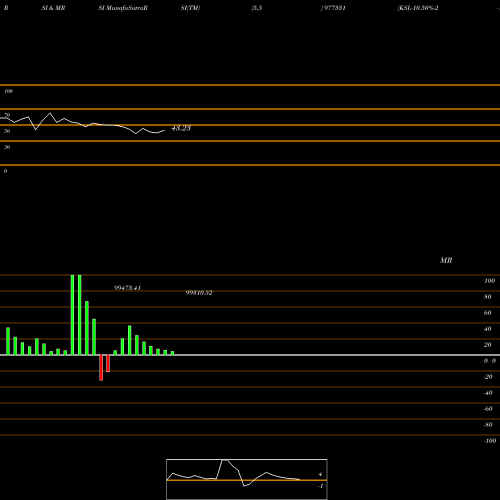This screenshot has width=500, height=500.
Task: Click the 'SI(TM)' header text
Action: pos(190,8)
